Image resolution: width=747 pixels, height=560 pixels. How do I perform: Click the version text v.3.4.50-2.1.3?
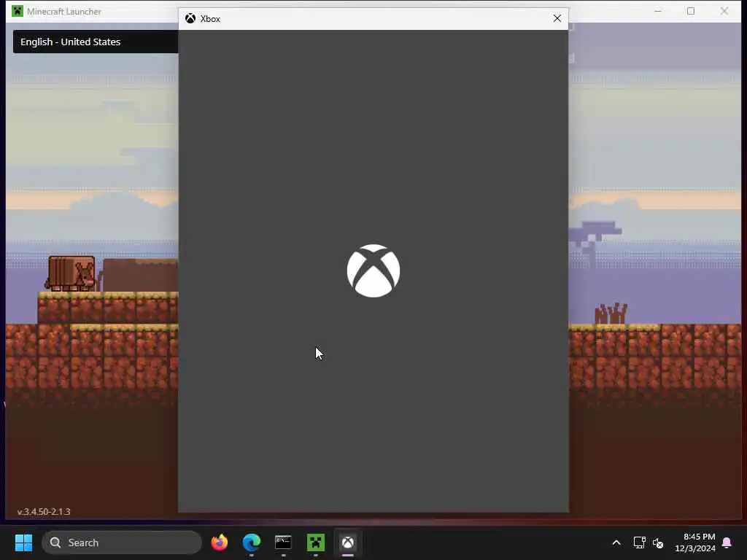coord(44,512)
